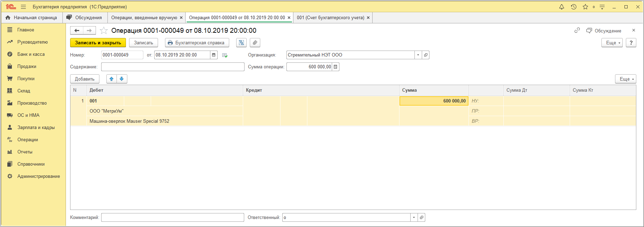Click the document structure icon button

click(x=241, y=43)
